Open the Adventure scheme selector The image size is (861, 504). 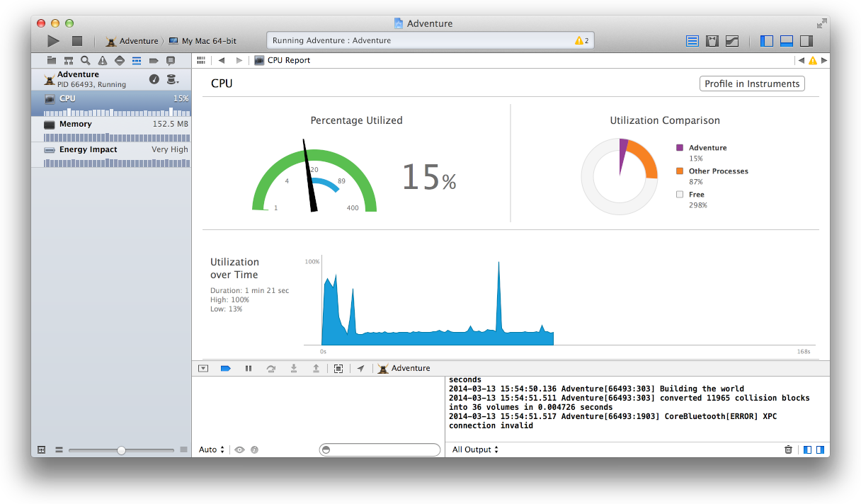[132, 41]
